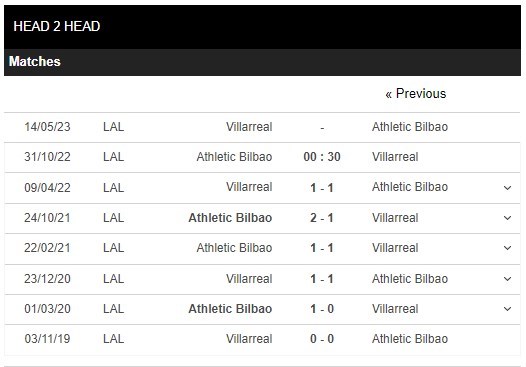Click Villarreal in the 22/02/21 row
Screen dimensions: 526x367
(x=395, y=248)
